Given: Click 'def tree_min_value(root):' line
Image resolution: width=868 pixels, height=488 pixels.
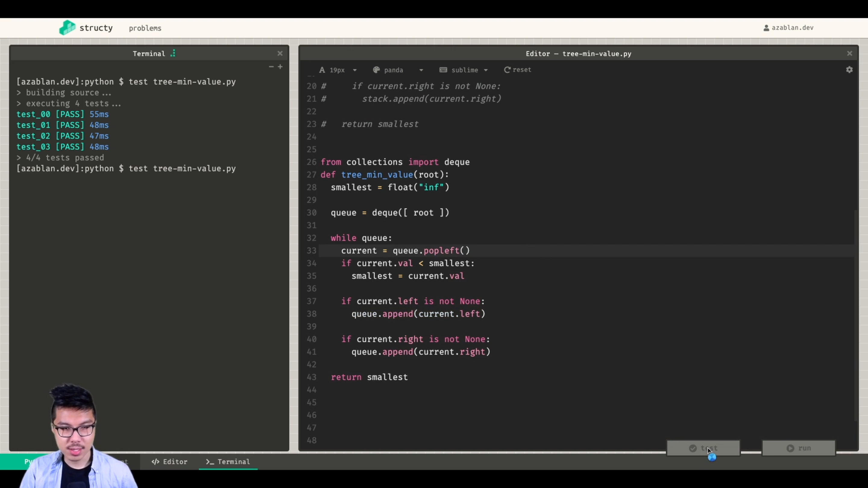Looking at the screenshot, I should [385, 174].
